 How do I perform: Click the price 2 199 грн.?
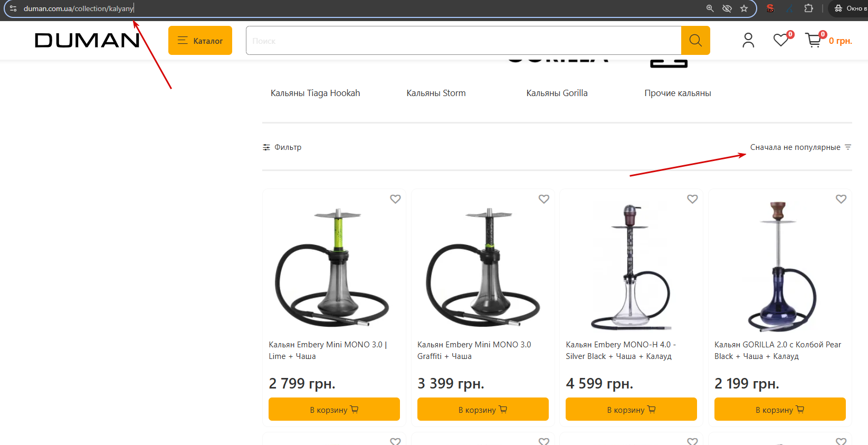click(x=747, y=383)
